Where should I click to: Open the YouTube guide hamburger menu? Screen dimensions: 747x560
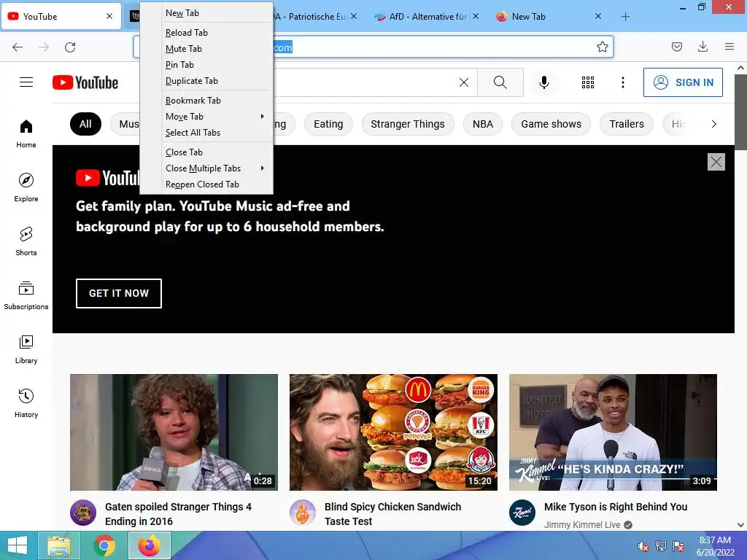pyautogui.click(x=26, y=82)
